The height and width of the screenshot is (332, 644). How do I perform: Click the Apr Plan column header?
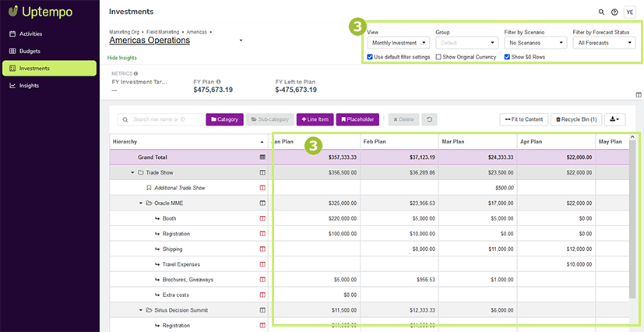[x=556, y=142]
